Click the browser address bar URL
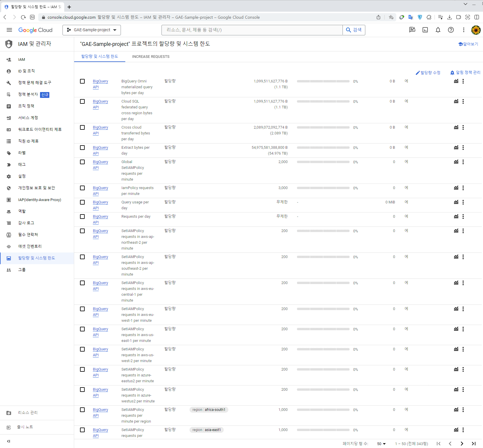 coord(154,17)
